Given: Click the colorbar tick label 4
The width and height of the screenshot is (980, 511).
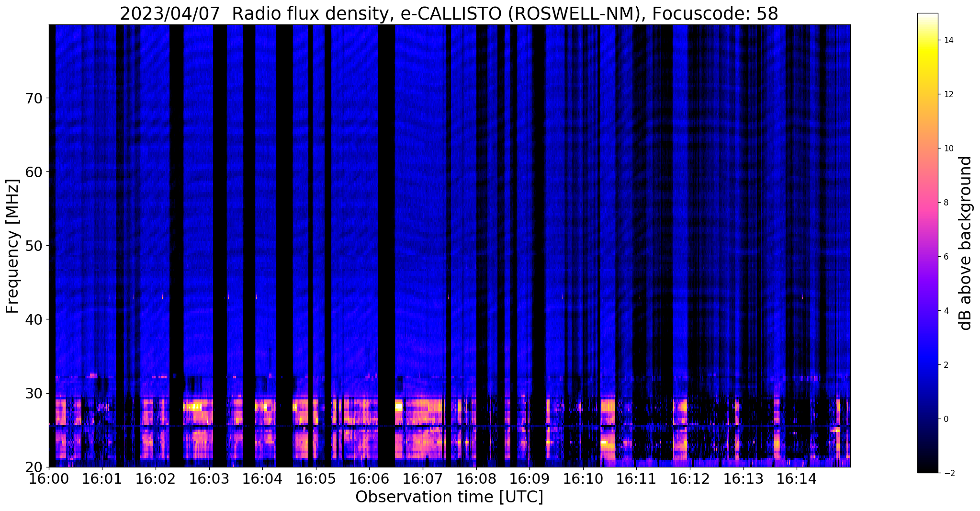Looking at the screenshot, I should (x=946, y=311).
